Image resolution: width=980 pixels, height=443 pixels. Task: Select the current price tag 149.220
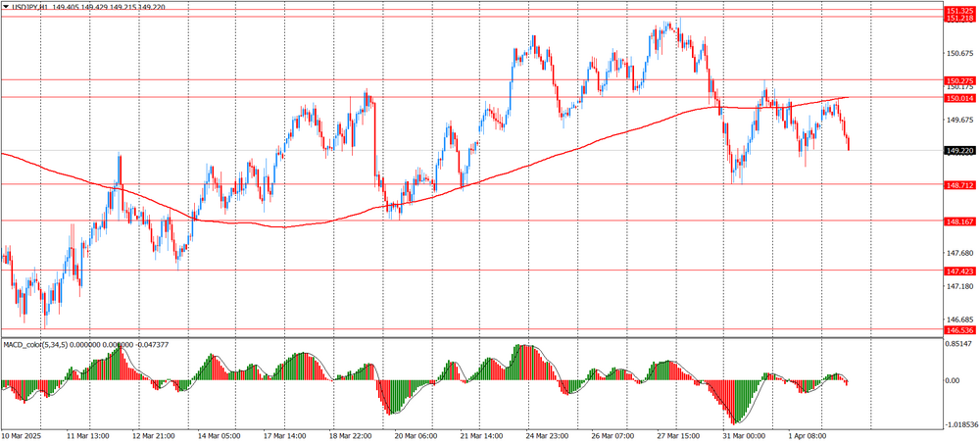click(959, 151)
